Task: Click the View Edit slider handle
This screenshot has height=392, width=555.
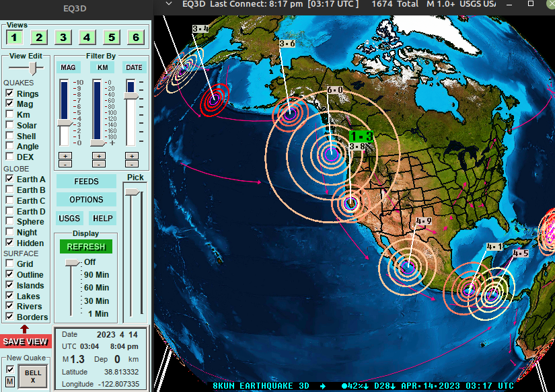Action: coord(32,69)
